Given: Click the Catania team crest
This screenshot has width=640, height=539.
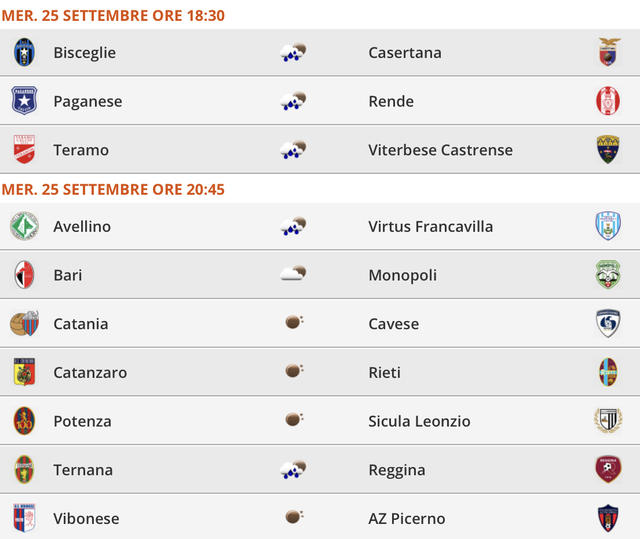Looking at the screenshot, I should tap(24, 324).
